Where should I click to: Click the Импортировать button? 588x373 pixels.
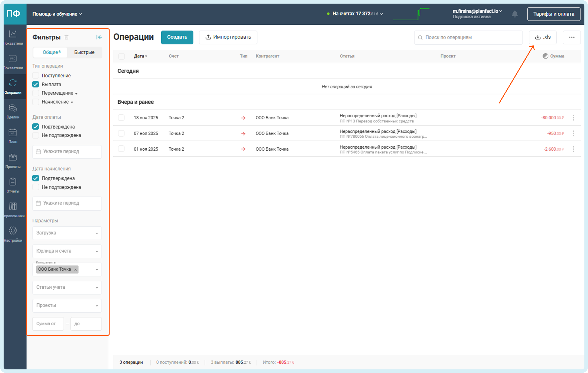tap(228, 37)
